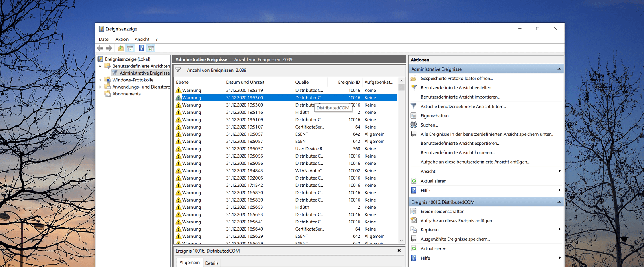
Task: Click green Aktualisieren icon under Ansicht
Action: [414, 181]
